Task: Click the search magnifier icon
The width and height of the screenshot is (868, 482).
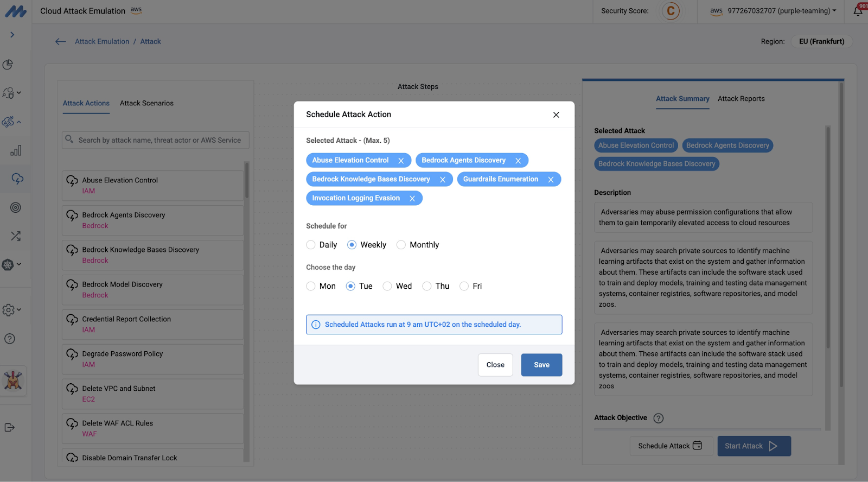Action: pos(69,139)
